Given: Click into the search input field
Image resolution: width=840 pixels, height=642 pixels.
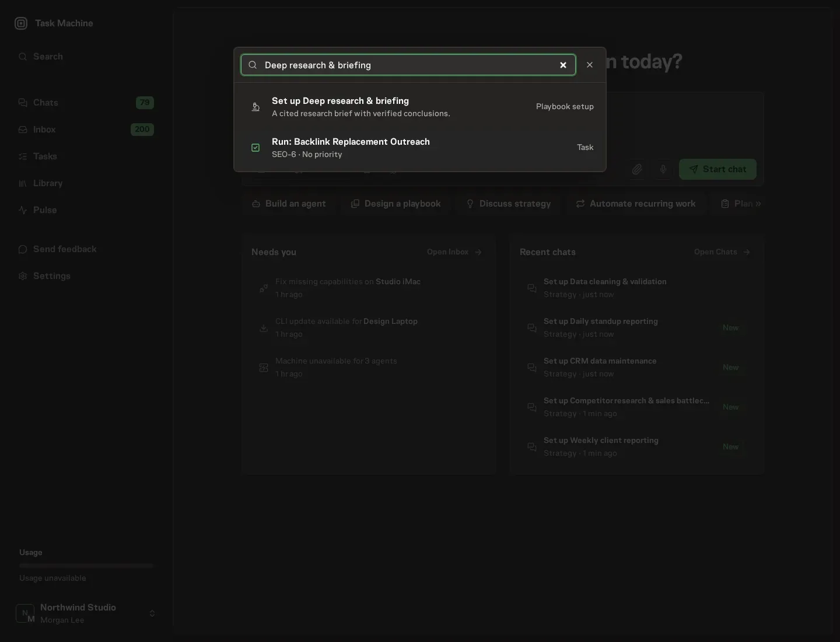Looking at the screenshot, I should pos(408,65).
